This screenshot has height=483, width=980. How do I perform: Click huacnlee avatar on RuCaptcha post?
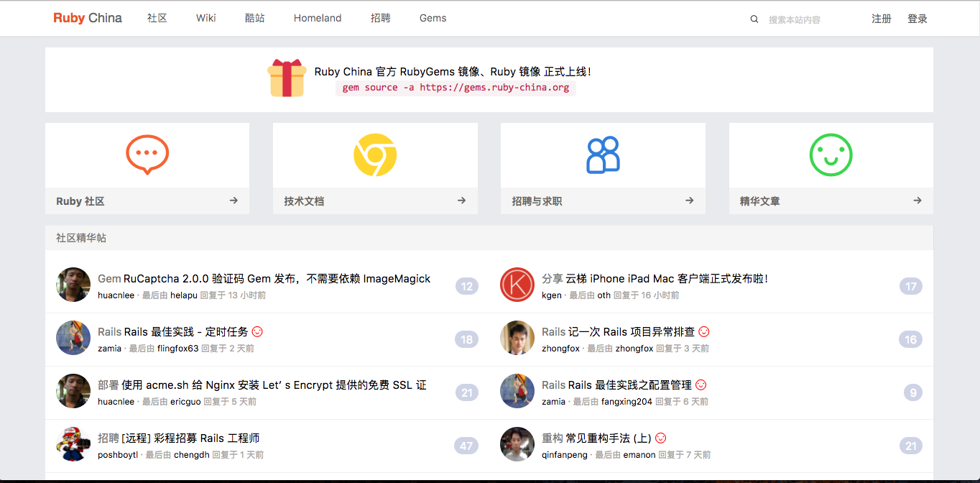[73, 285]
